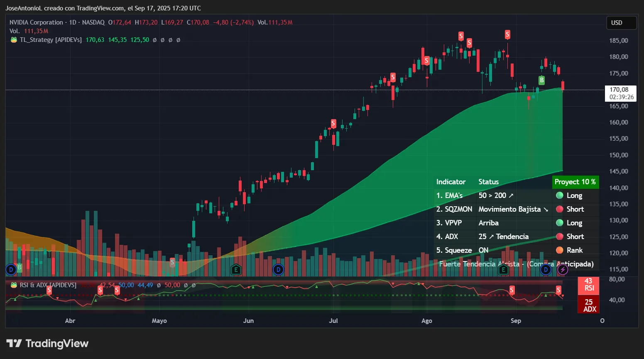Click the red 43 RSI badge on the right
The image size is (644, 359).
click(x=588, y=286)
